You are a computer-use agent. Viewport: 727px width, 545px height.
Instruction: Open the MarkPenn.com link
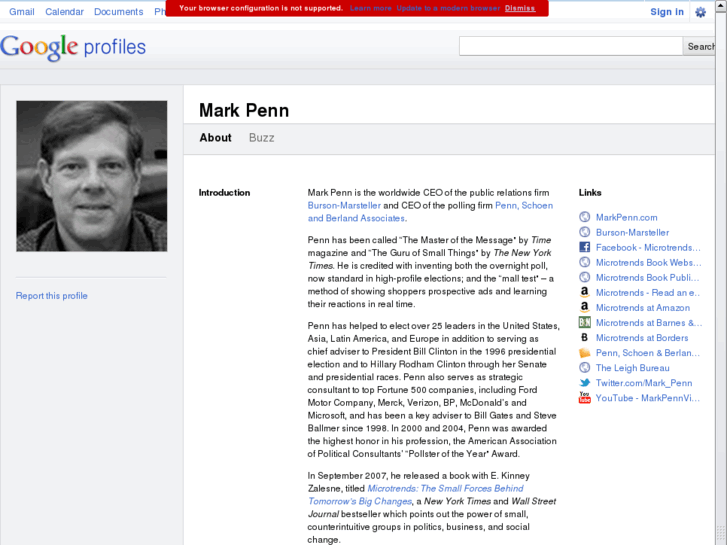pos(626,218)
